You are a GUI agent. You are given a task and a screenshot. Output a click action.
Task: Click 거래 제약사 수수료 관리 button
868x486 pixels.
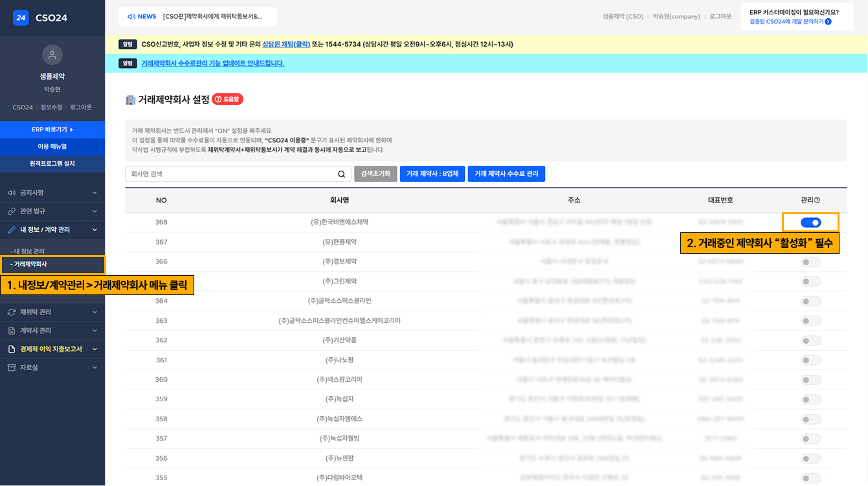[506, 174]
